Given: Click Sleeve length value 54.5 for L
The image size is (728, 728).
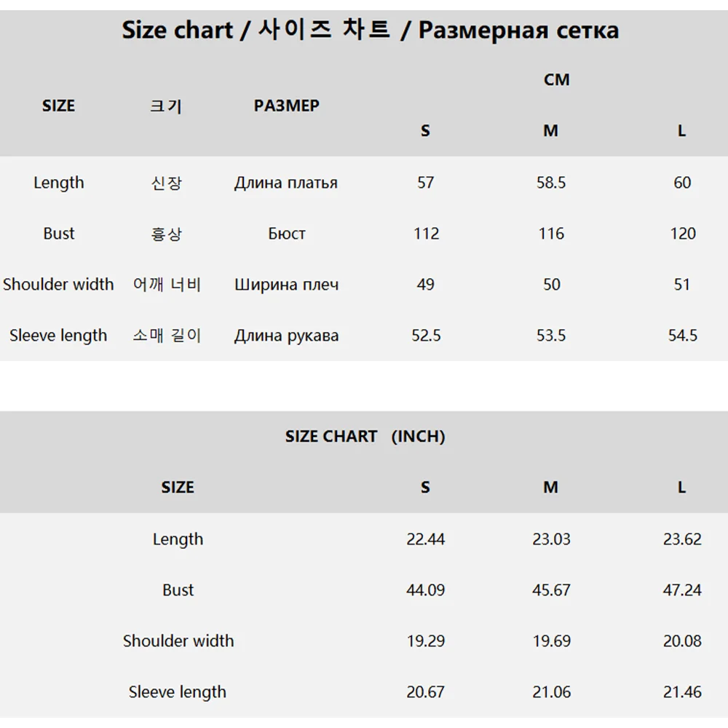Looking at the screenshot, I should pyautogui.click(x=682, y=336).
